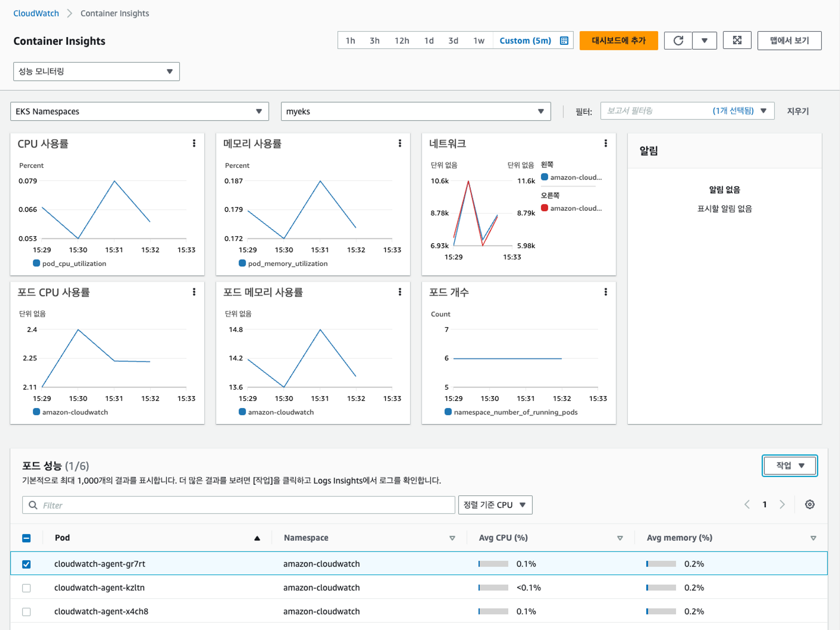The image size is (840, 630).
Task: Select the 12h time range
Action: coord(402,41)
